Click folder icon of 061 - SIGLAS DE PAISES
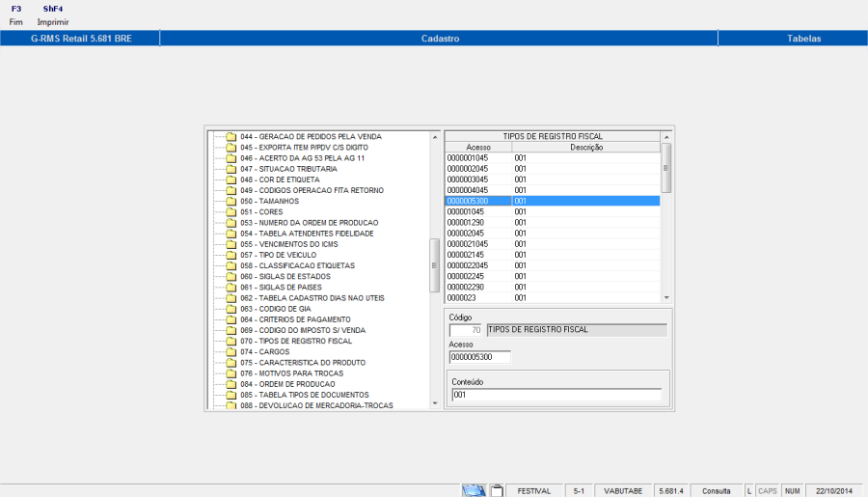 coord(231,287)
